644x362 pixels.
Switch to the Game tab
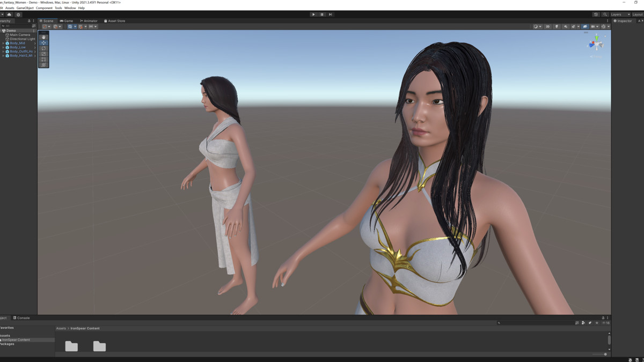click(x=67, y=21)
